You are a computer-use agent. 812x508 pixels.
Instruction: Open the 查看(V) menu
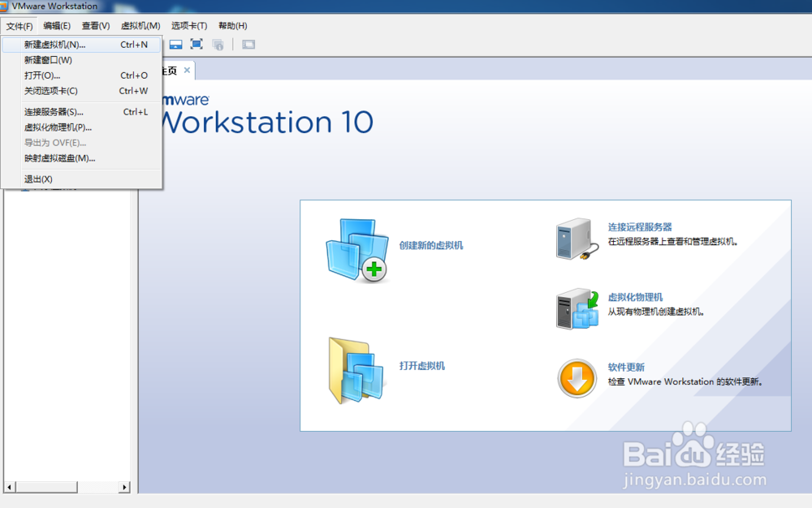tap(96, 26)
